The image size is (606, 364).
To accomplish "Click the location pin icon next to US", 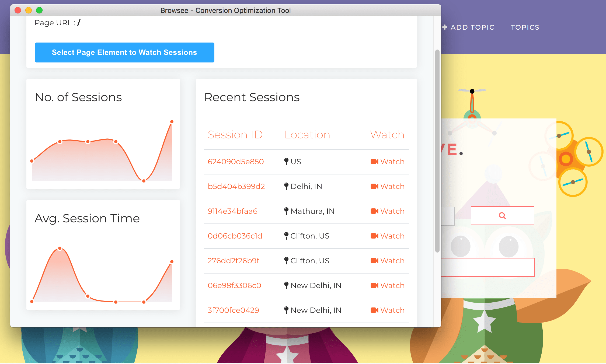I will point(286,162).
